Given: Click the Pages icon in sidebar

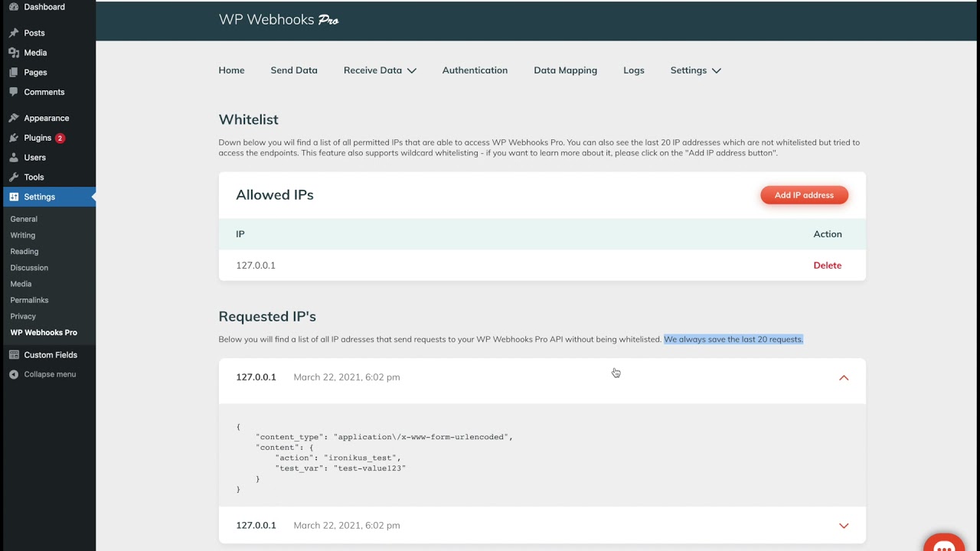Looking at the screenshot, I should coord(14,72).
